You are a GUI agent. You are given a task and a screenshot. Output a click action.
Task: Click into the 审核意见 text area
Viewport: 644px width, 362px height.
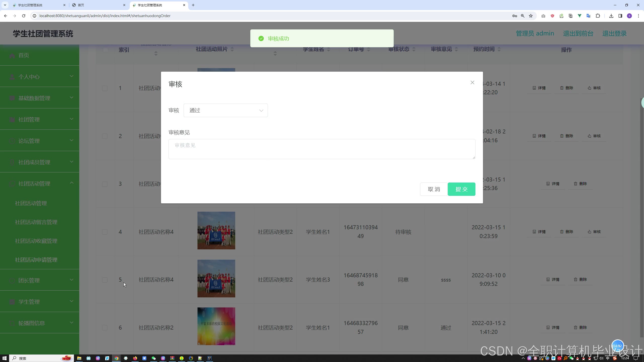click(x=322, y=149)
